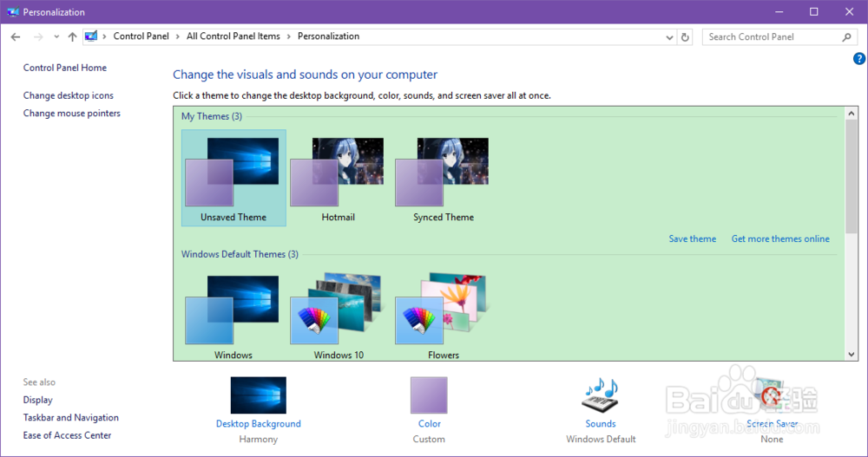Click Personalization breadcrumb in the address bar
This screenshot has height=457, width=868.
[x=328, y=36]
